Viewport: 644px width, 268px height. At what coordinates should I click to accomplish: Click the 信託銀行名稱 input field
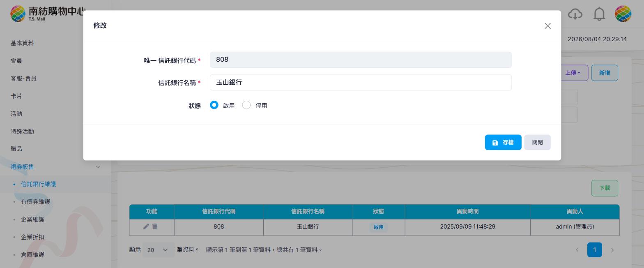tap(361, 82)
